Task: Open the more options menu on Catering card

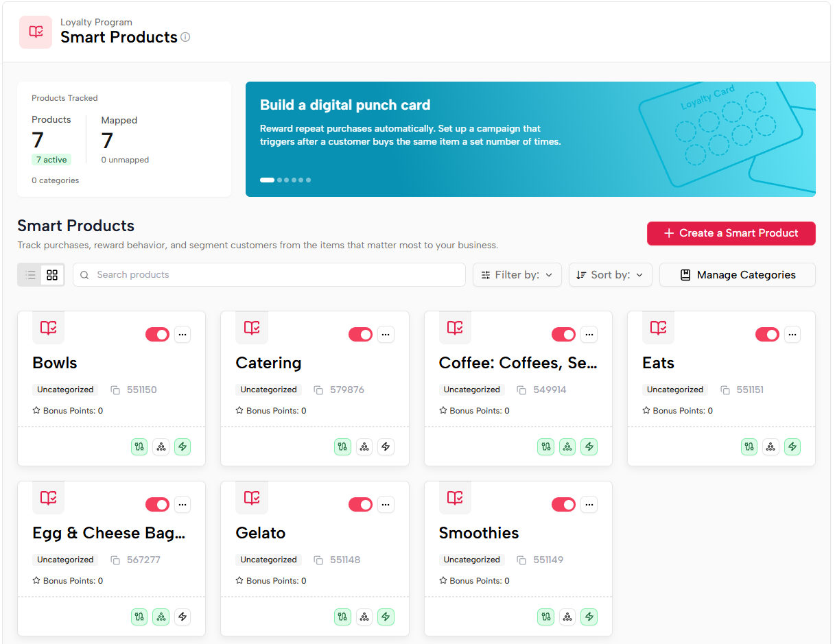Action: pyautogui.click(x=386, y=335)
